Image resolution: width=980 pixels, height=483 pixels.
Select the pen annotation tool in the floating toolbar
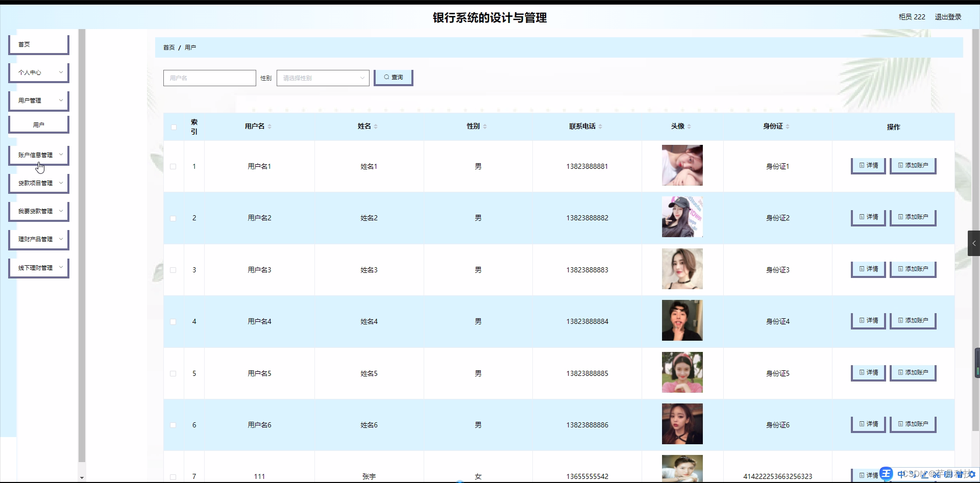click(925, 475)
